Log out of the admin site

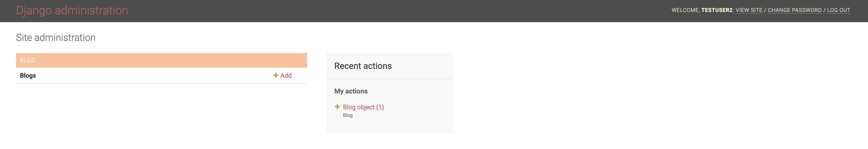click(838, 10)
